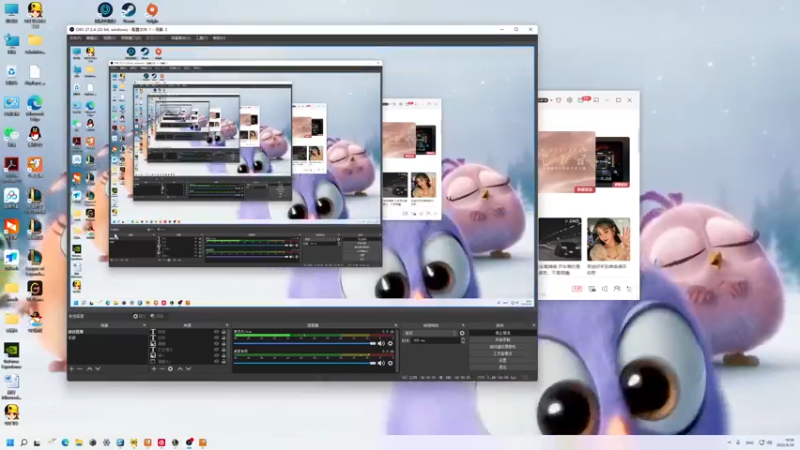Move the selected scene up in OBS
This screenshot has height=450, width=800.
(x=89, y=368)
